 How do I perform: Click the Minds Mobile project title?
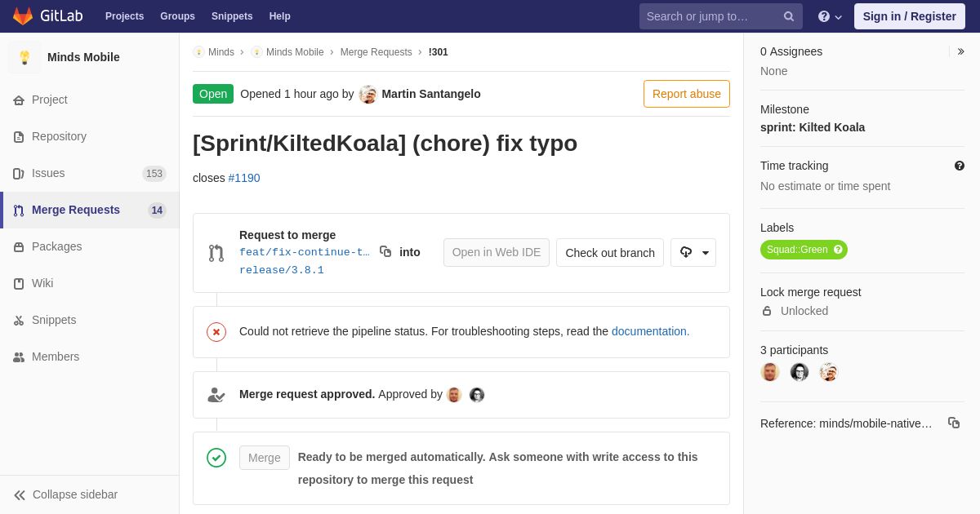83,57
